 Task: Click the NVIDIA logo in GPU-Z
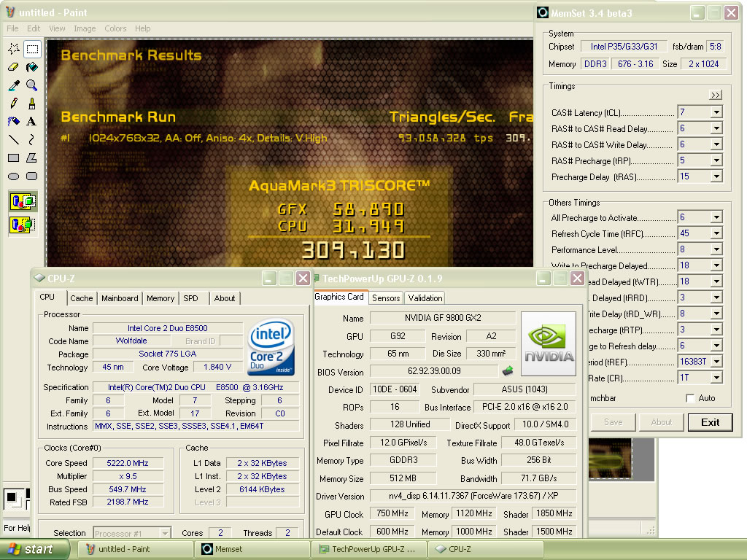point(549,343)
